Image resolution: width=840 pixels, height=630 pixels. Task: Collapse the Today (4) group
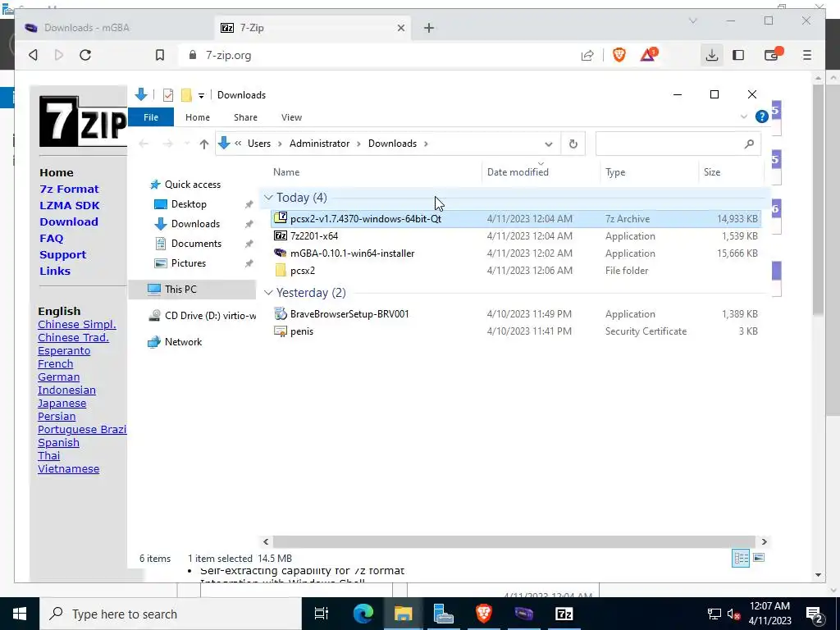(x=268, y=198)
